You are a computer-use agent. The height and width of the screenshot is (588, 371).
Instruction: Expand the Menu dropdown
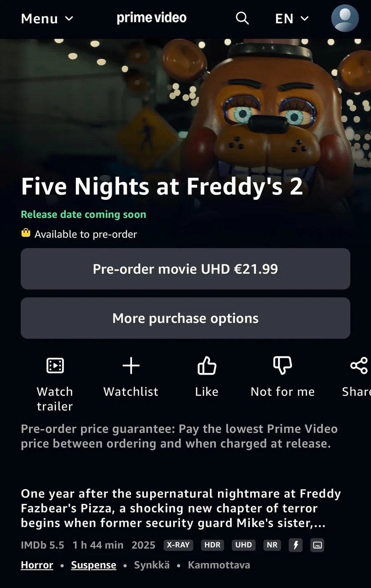pyautogui.click(x=47, y=19)
